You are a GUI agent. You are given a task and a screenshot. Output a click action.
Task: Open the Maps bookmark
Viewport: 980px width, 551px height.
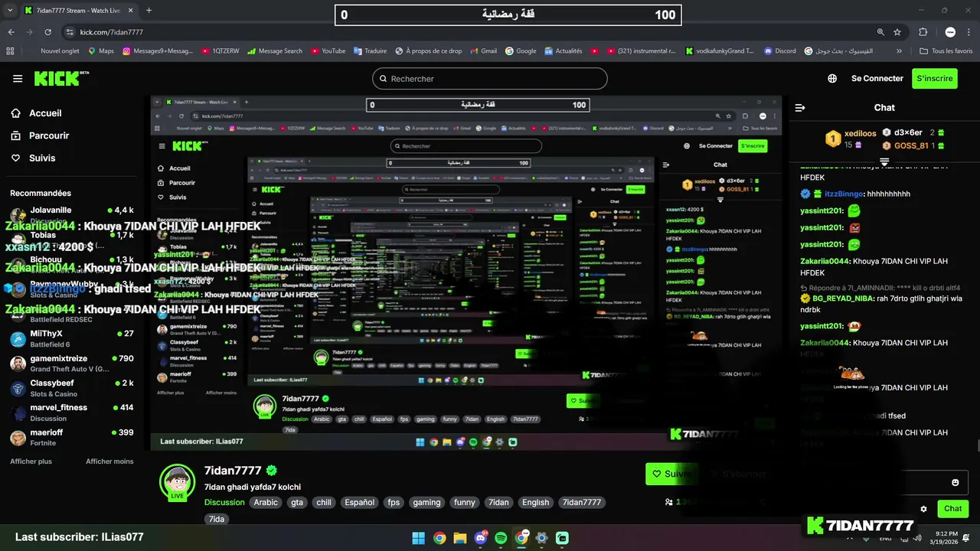click(x=101, y=51)
